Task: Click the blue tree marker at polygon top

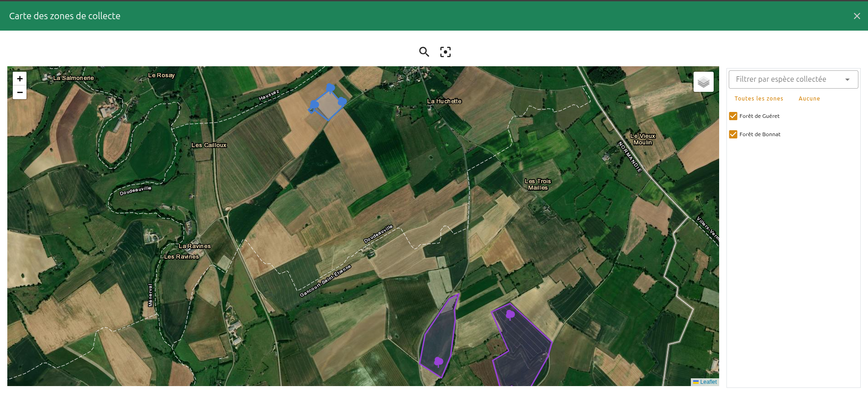Action: point(331,88)
